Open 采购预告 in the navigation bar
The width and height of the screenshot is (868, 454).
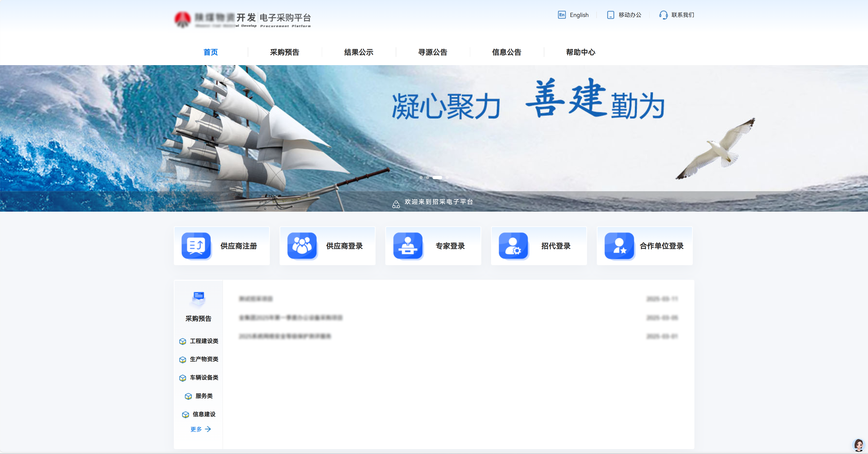(x=284, y=52)
